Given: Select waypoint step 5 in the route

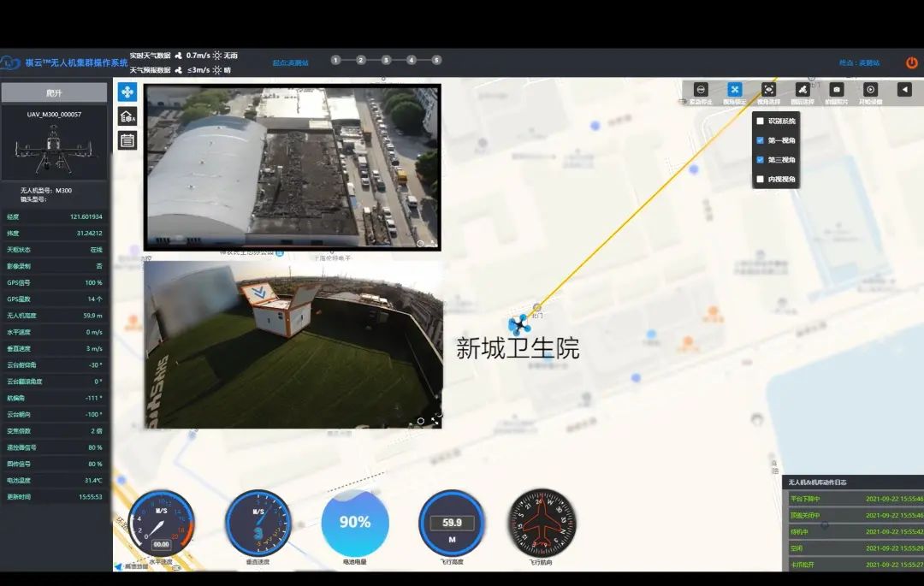Looking at the screenshot, I should (436, 60).
